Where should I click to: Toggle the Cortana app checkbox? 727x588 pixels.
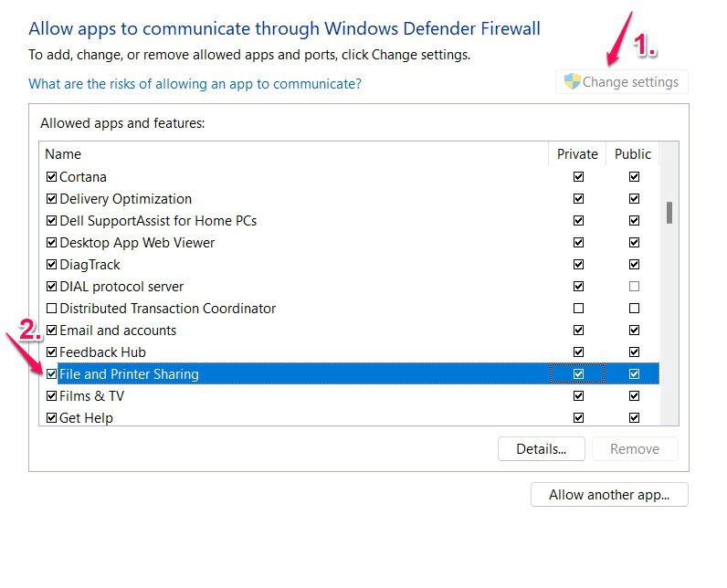51,177
